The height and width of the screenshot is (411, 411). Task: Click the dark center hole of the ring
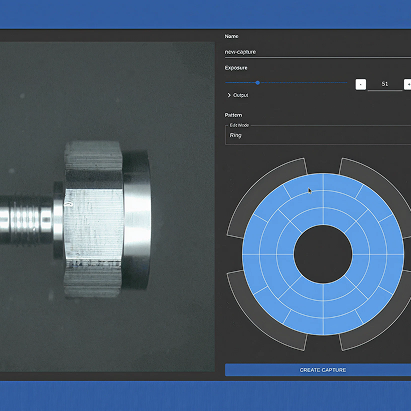tap(323, 254)
